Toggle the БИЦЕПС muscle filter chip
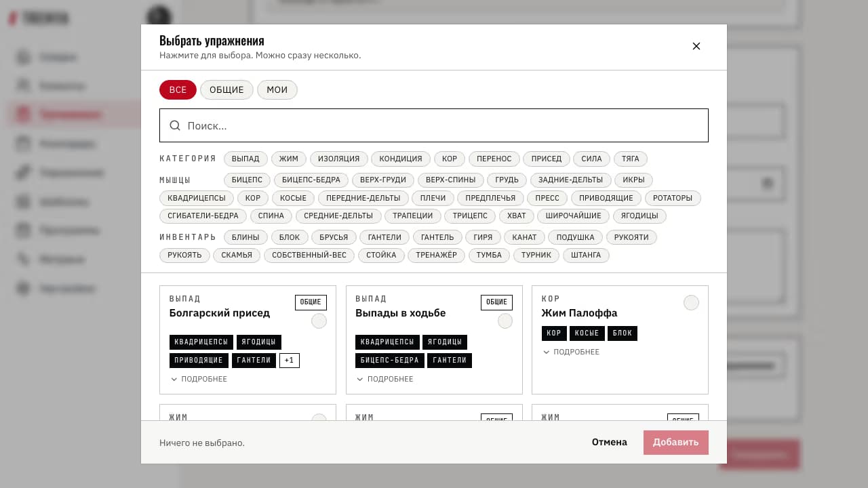The width and height of the screenshot is (868, 488). 247,180
